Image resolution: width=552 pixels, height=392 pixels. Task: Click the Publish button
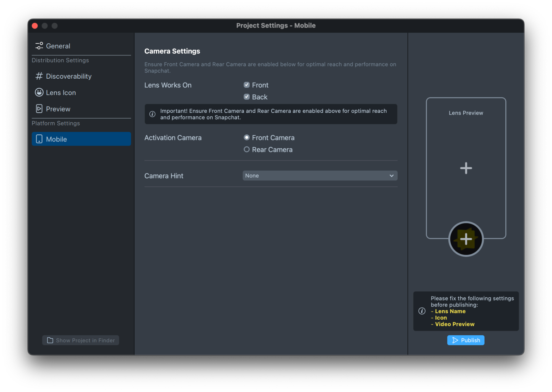pos(466,340)
